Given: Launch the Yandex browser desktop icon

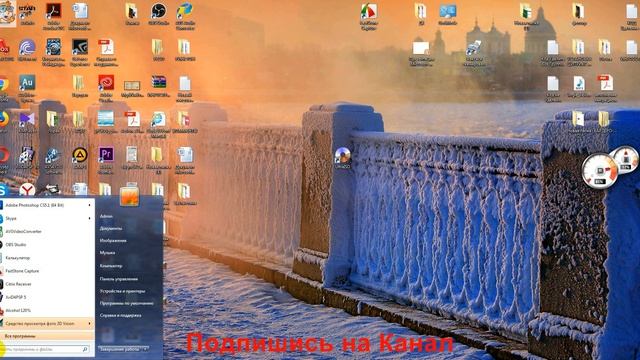Looking at the screenshot, I should tap(27, 190).
